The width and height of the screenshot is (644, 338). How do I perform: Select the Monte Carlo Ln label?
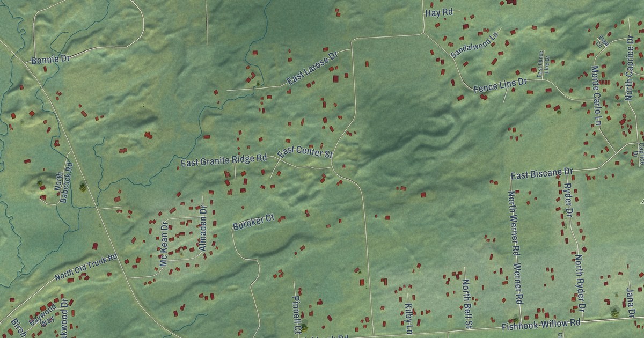[596, 95]
